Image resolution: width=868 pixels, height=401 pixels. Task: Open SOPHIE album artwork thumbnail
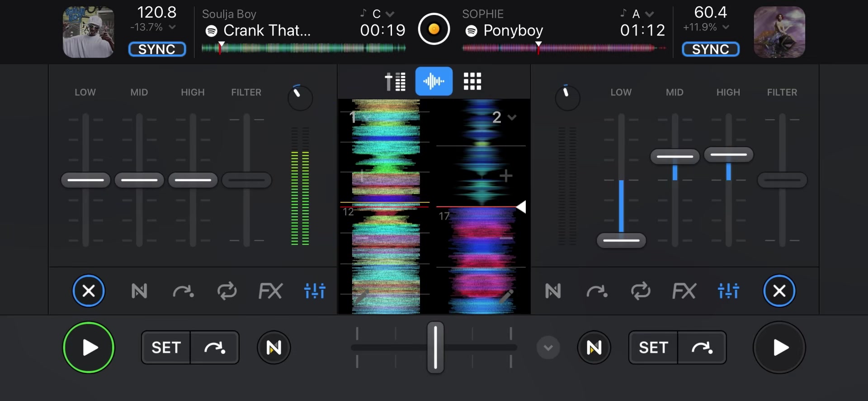779,32
